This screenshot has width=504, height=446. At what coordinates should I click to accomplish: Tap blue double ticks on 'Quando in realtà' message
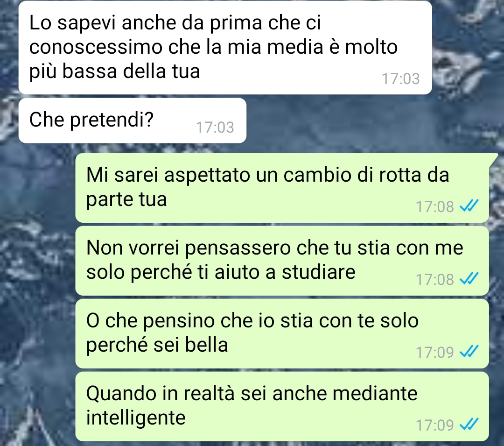[469, 425]
